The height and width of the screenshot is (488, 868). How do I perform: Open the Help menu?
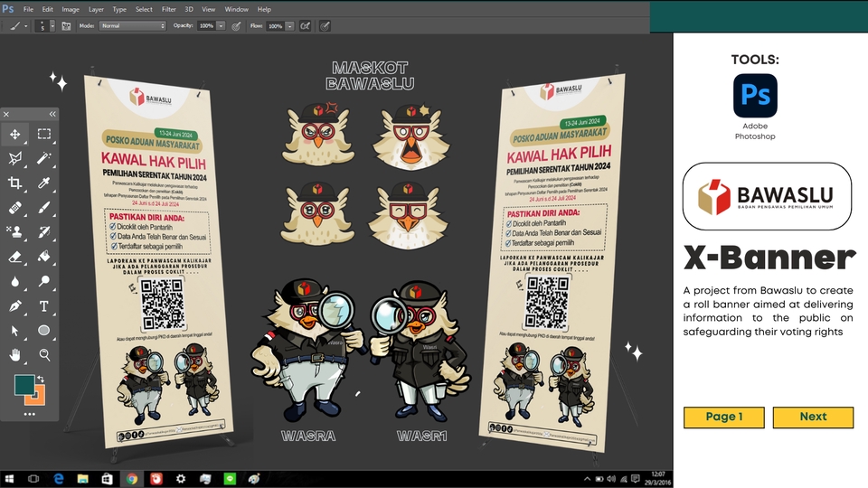tap(264, 9)
